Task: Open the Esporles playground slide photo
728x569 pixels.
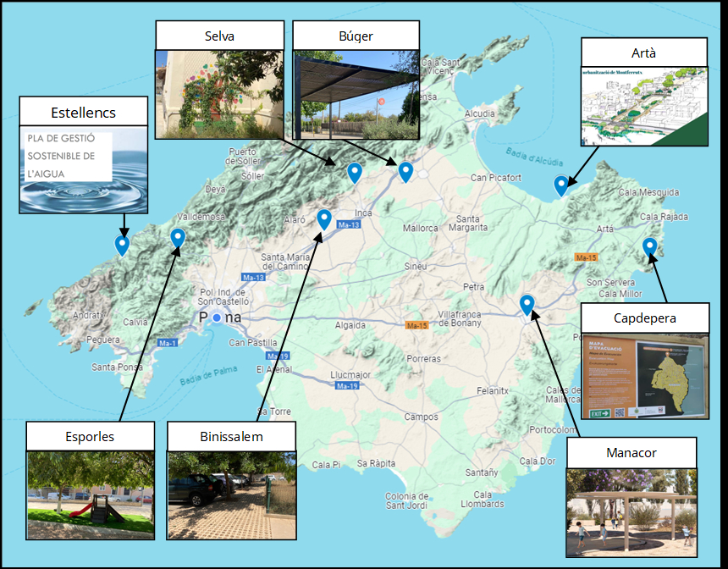Action: [90, 494]
